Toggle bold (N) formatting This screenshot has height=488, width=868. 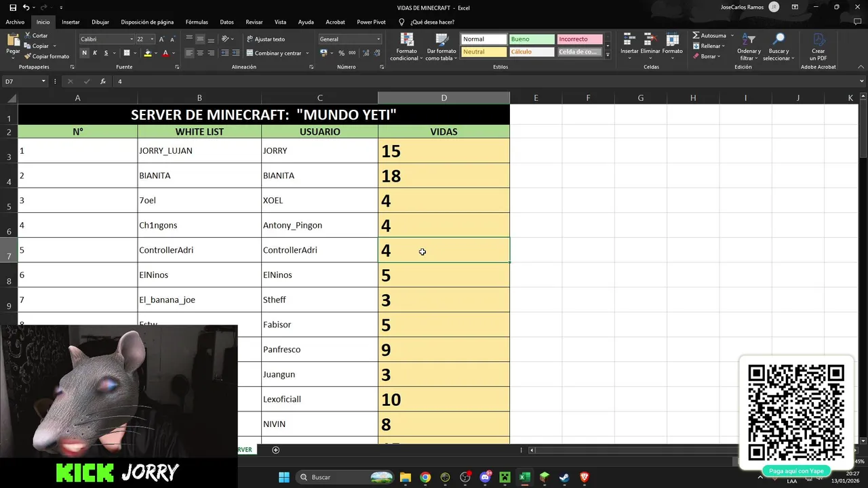click(85, 53)
